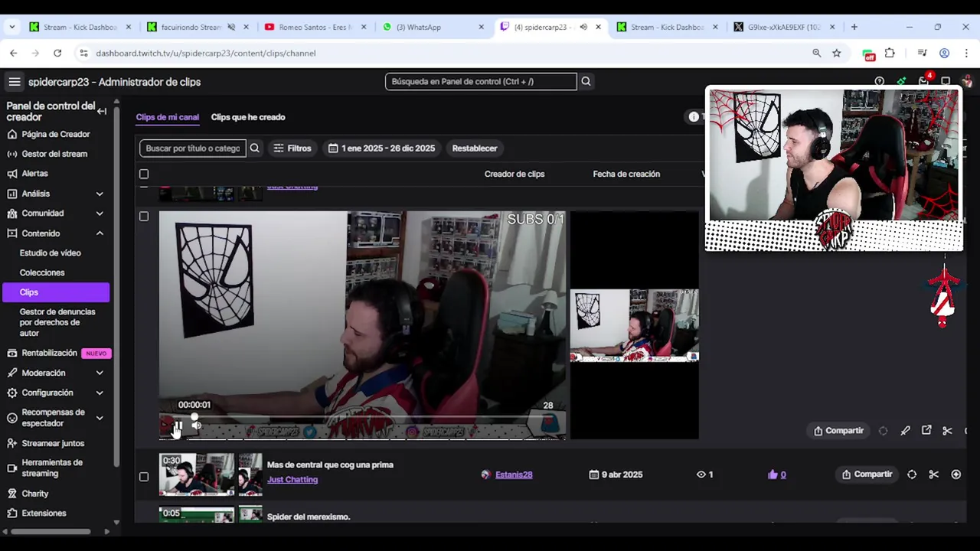Image resolution: width=980 pixels, height=551 pixels.
Task: Open the inbox notifications with badge 4
Action: tap(924, 80)
